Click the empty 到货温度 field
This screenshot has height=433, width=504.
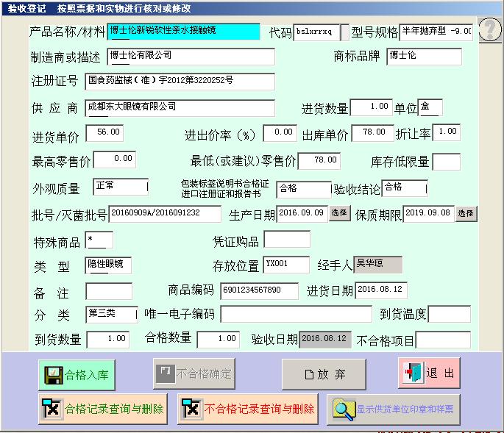[450, 314]
